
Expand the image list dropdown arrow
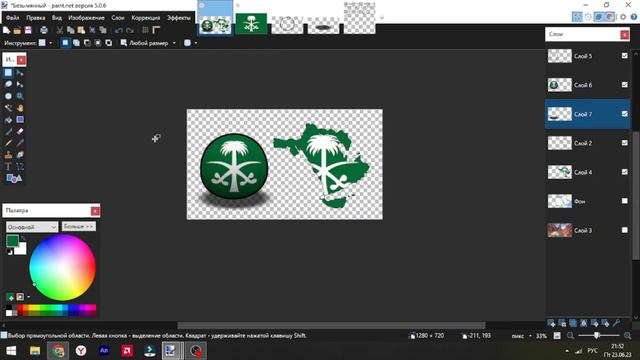point(382,18)
